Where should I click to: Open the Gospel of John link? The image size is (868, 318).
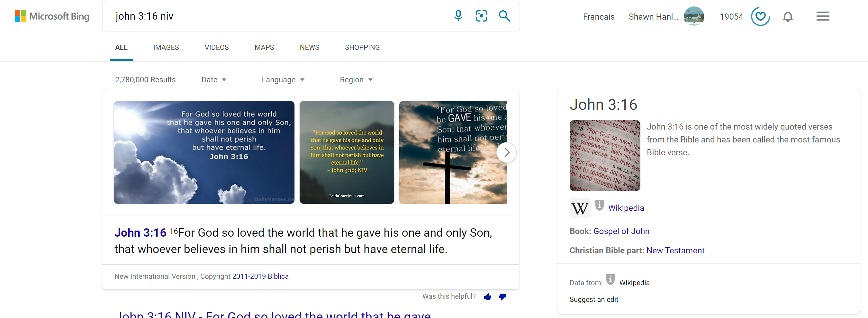click(621, 231)
